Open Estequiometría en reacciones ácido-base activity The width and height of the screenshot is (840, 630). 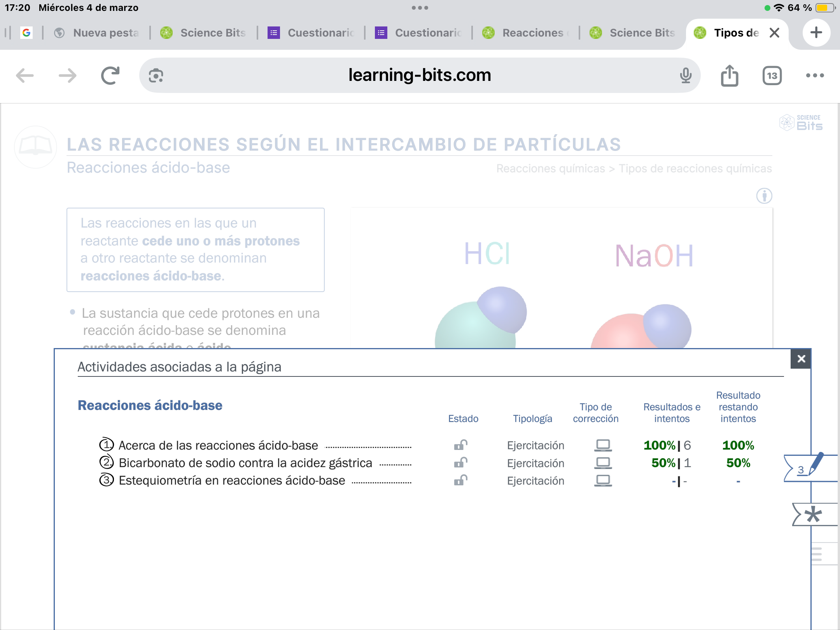pyautogui.click(x=231, y=481)
